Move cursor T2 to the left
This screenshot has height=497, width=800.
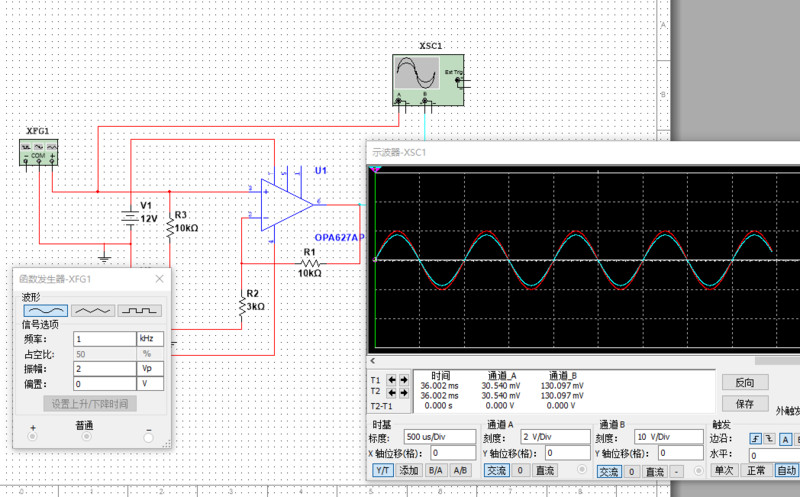coord(392,394)
